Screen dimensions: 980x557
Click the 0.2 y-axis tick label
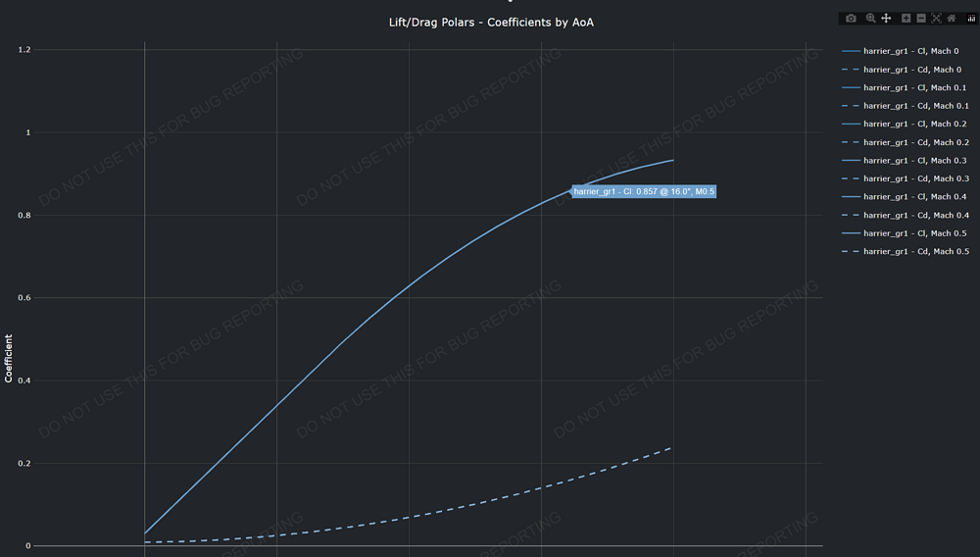24,463
